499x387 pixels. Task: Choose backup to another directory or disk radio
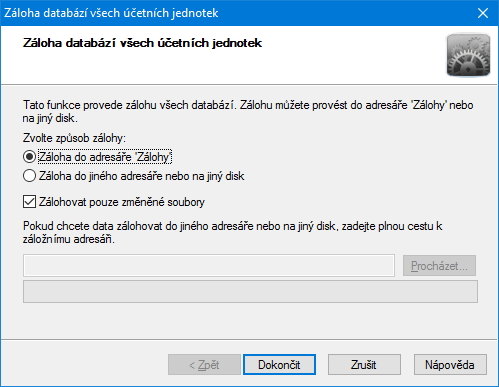29,176
